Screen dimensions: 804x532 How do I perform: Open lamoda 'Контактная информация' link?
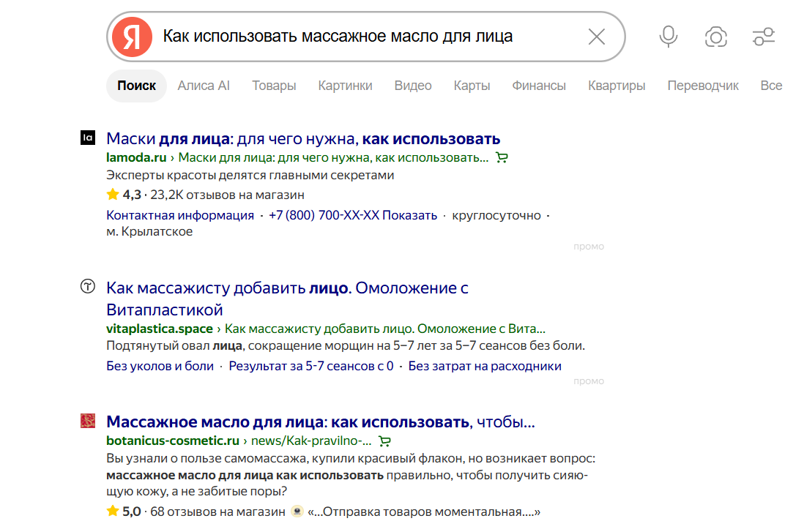(180, 215)
